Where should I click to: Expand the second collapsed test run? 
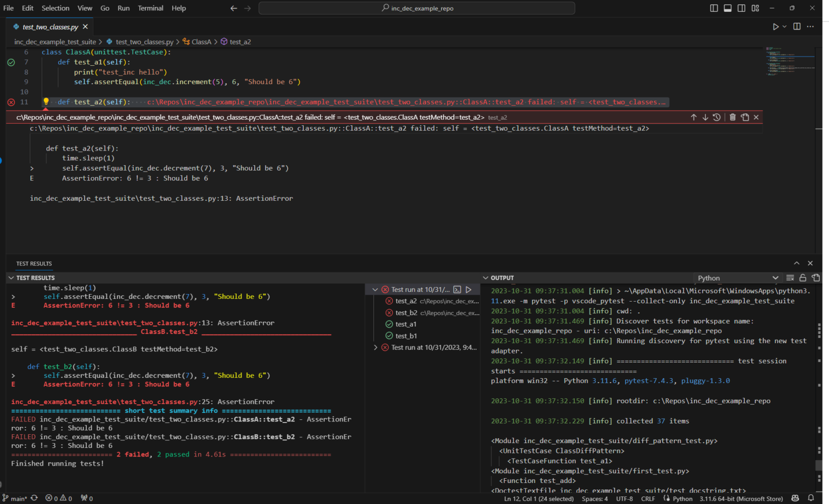click(x=376, y=348)
